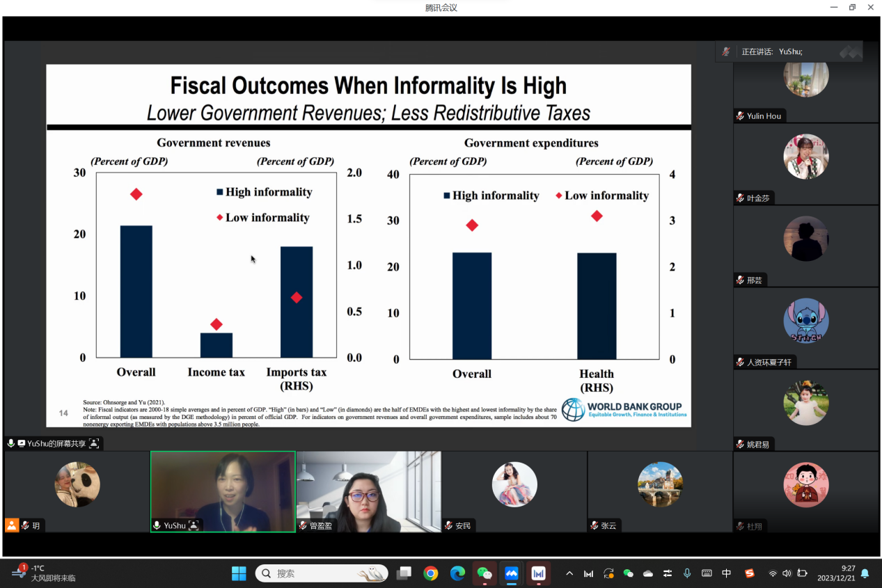Open the network and volume quick settings
This screenshot has width=882, height=588.
pos(787,573)
